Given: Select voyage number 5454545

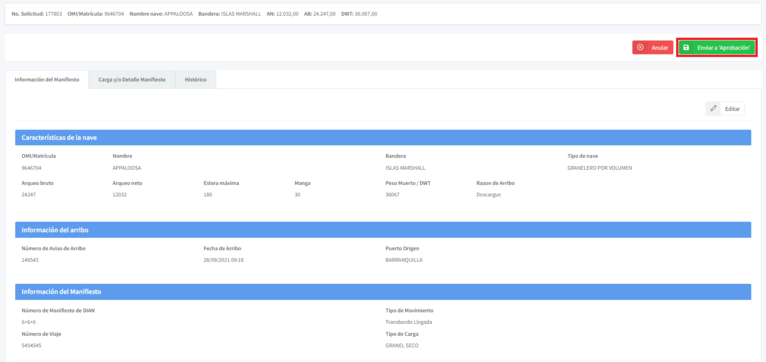Looking at the screenshot, I should (x=31, y=345).
